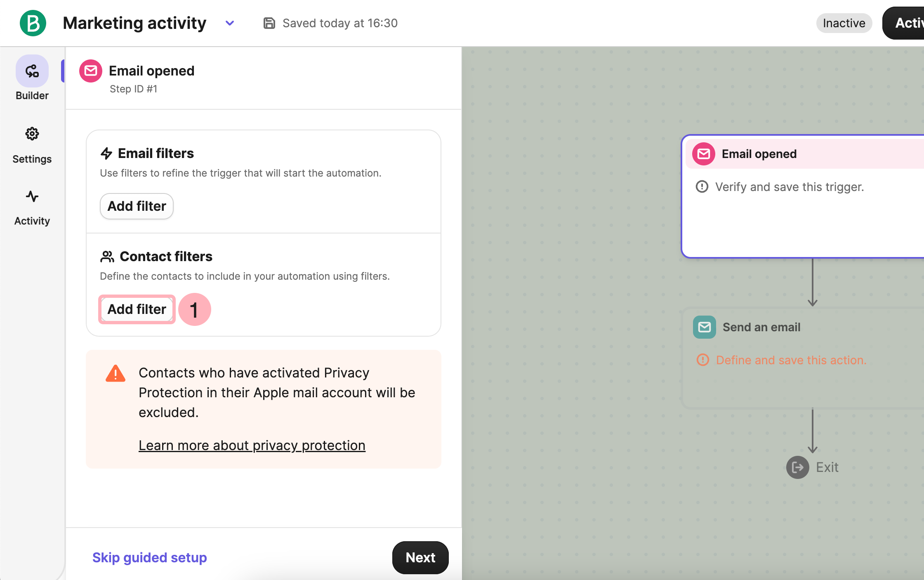Click the Activate button in header
The height and width of the screenshot is (580, 924).
pos(903,23)
